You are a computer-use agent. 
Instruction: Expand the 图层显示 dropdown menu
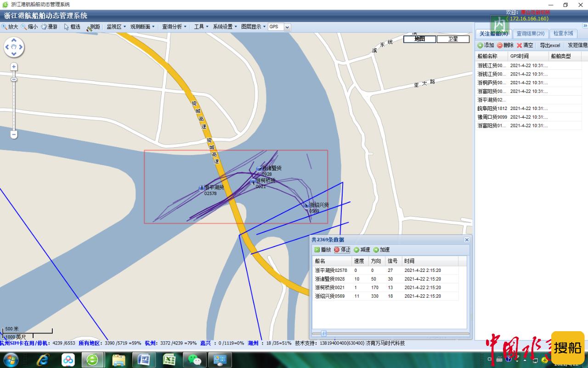[254, 27]
